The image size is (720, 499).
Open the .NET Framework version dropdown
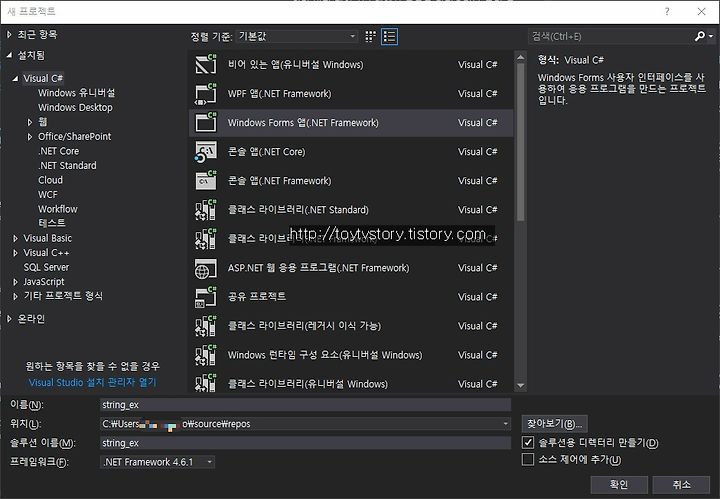click(x=158, y=462)
